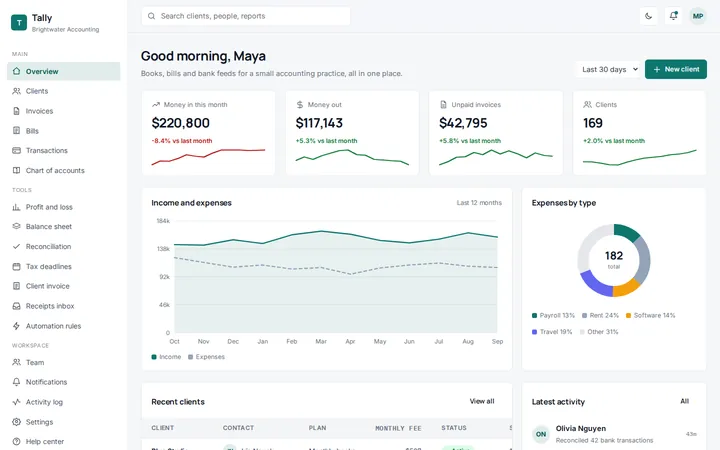Click the Tax deadlines calendar icon
The height and width of the screenshot is (450, 720).
pyautogui.click(x=17, y=266)
